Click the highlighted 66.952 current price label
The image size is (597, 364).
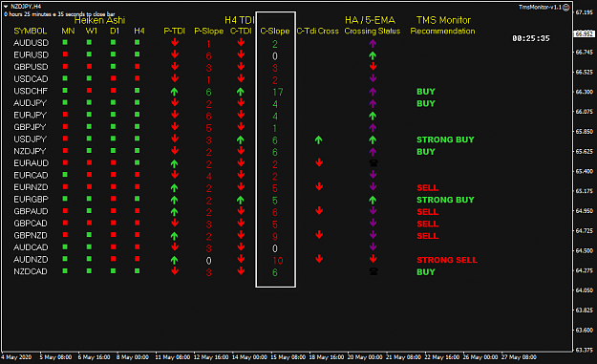(x=584, y=33)
